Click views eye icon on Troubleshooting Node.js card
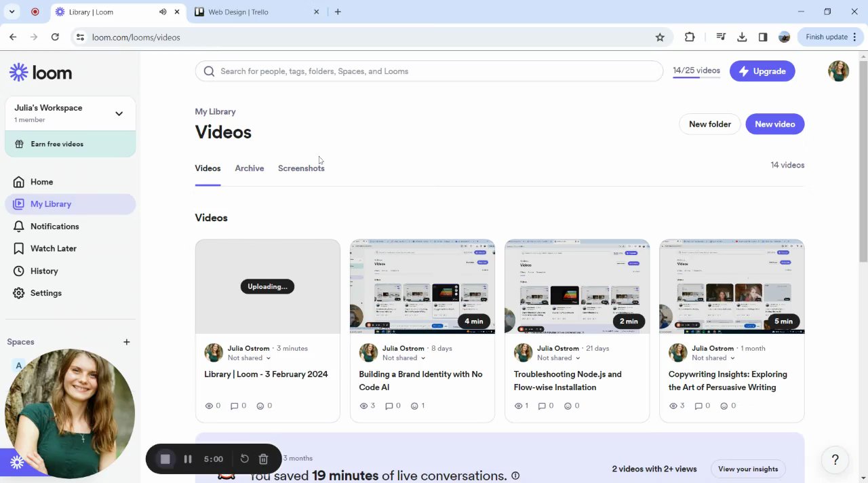Image resolution: width=868 pixels, height=483 pixels. tap(518, 406)
